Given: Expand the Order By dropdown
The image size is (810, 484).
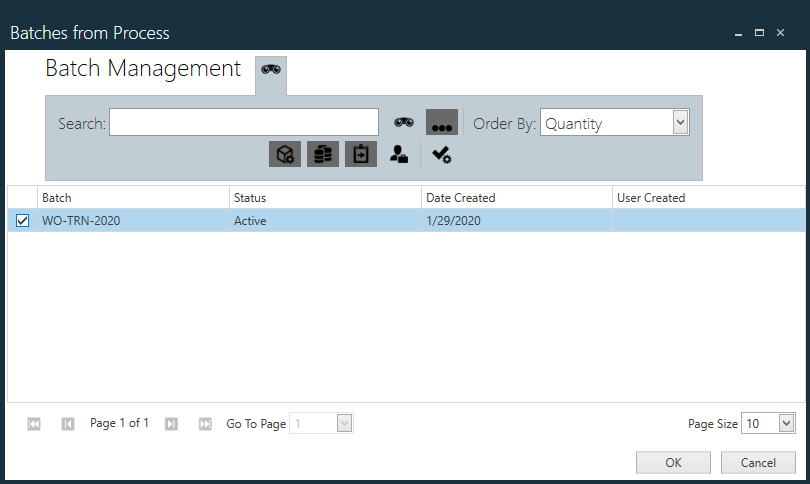Looking at the screenshot, I should click(x=680, y=122).
